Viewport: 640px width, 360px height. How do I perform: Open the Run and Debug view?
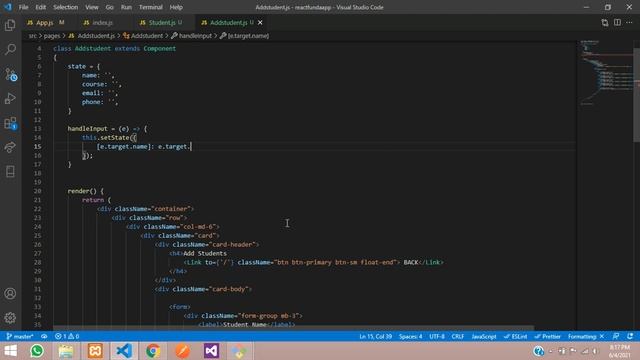(10, 98)
